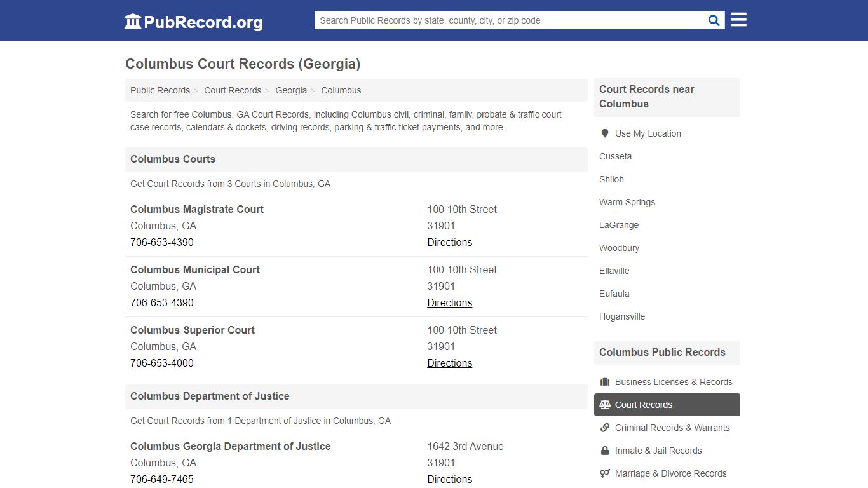The height and width of the screenshot is (488, 868).
Task: Select the Court Records sidebar item
Action: [x=667, y=405]
